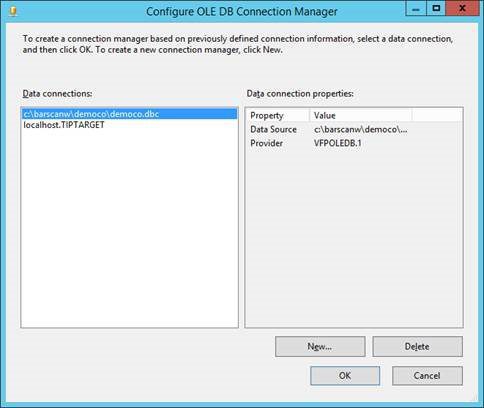This screenshot has width=484, height=408.
Task: Select the Provider property row
Action: [x=354, y=143]
